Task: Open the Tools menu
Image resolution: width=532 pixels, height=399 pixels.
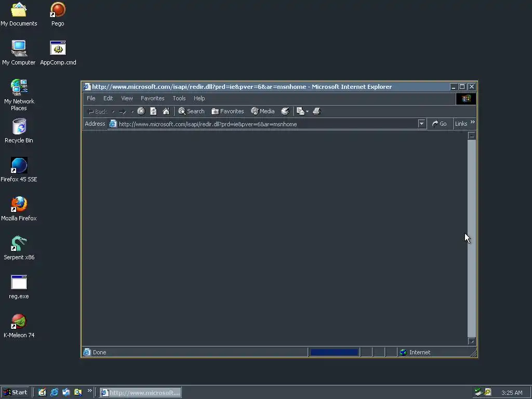Action: tap(179, 98)
